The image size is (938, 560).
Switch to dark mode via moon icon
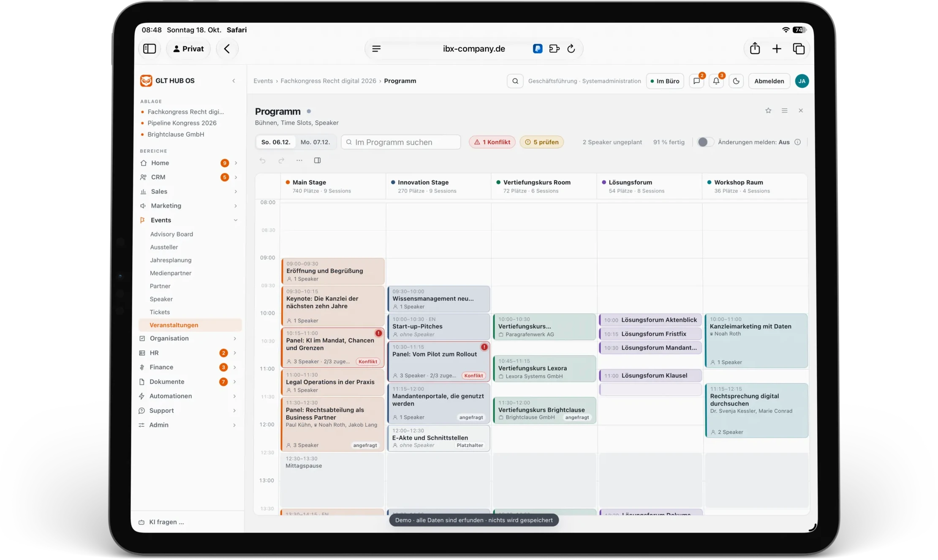pos(736,81)
